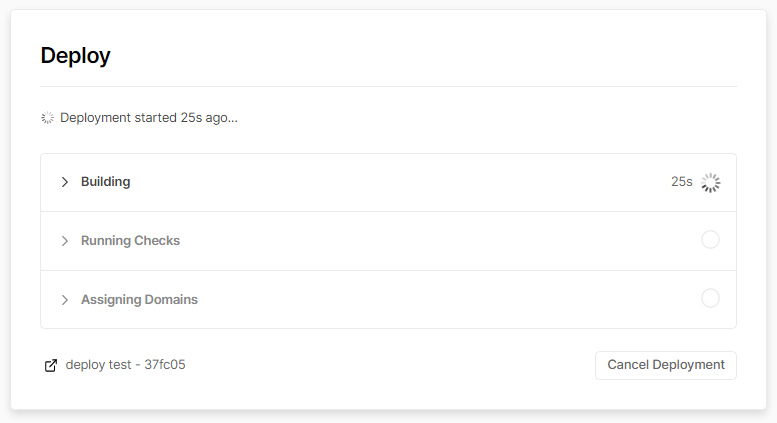Click the Deploy heading
This screenshot has width=777, height=423.
click(75, 56)
